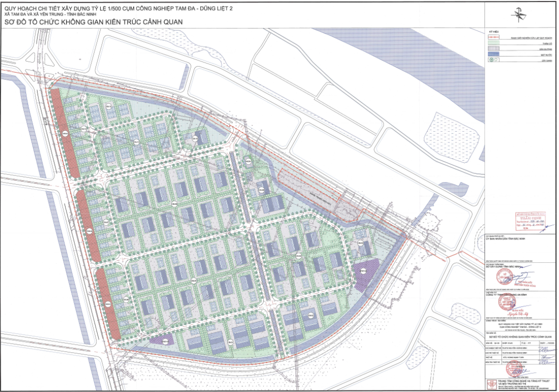
Task: Click the round red Sở Xây Dựng seal
Action: tap(505, 277)
